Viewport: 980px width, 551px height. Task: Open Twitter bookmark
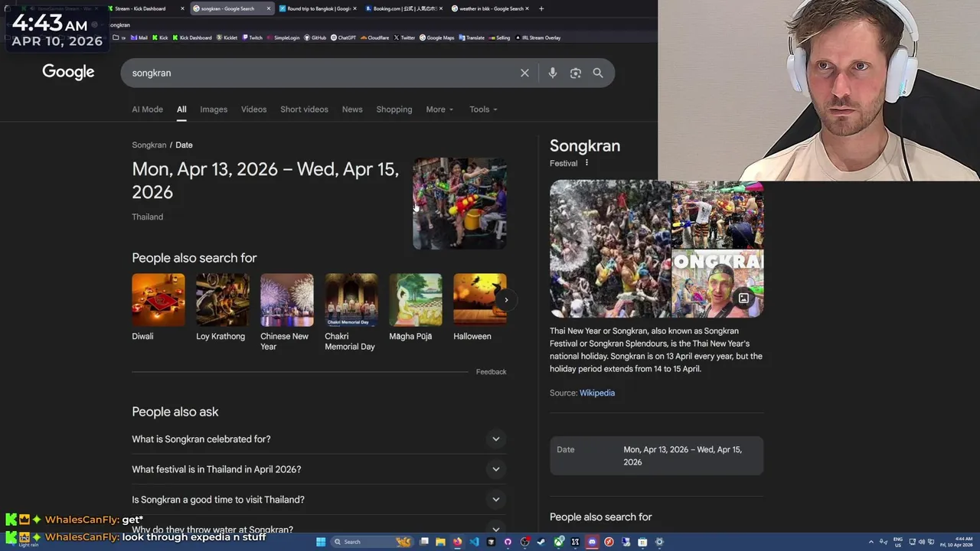point(405,37)
